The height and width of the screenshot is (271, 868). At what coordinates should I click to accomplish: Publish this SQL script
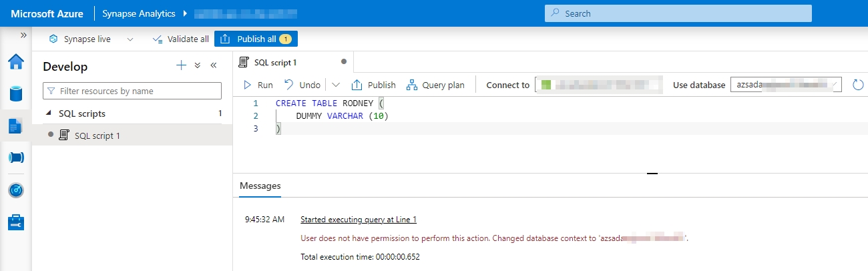tap(374, 85)
